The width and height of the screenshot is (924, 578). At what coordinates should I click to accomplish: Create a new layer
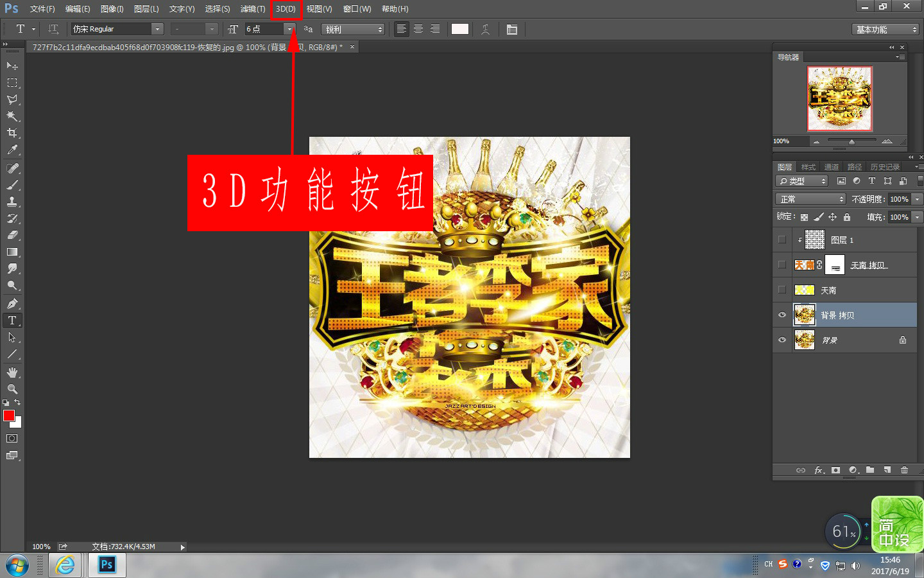[887, 470]
